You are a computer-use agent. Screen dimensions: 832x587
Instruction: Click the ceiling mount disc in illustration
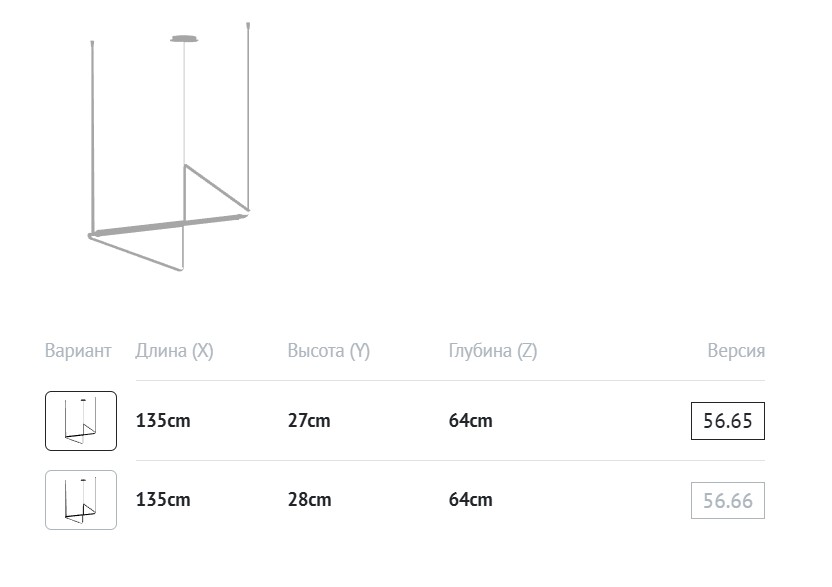pos(184,39)
